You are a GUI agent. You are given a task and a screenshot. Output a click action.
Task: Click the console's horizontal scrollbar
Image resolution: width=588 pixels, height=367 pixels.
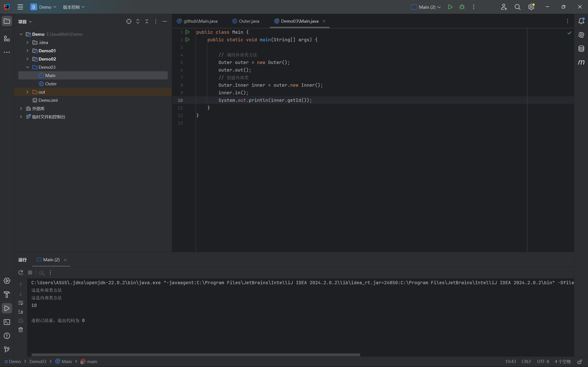196,355
